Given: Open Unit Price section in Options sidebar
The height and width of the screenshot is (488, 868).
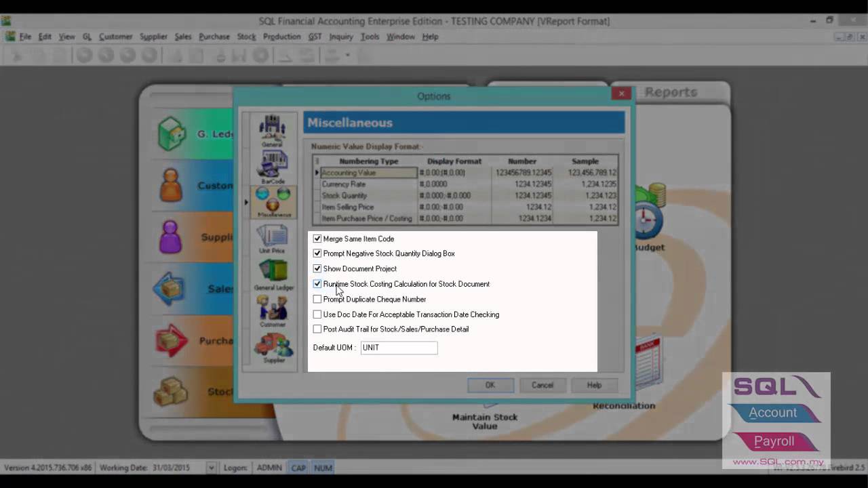Looking at the screenshot, I should pyautogui.click(x=272, y=239).
